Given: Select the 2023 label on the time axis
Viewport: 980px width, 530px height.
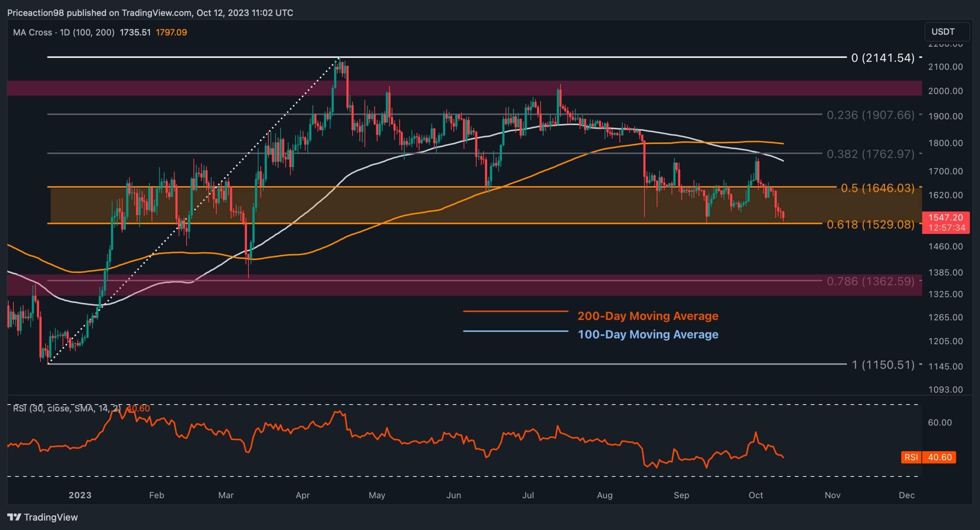Looking at the screenshot, I should tap(79, 495).
